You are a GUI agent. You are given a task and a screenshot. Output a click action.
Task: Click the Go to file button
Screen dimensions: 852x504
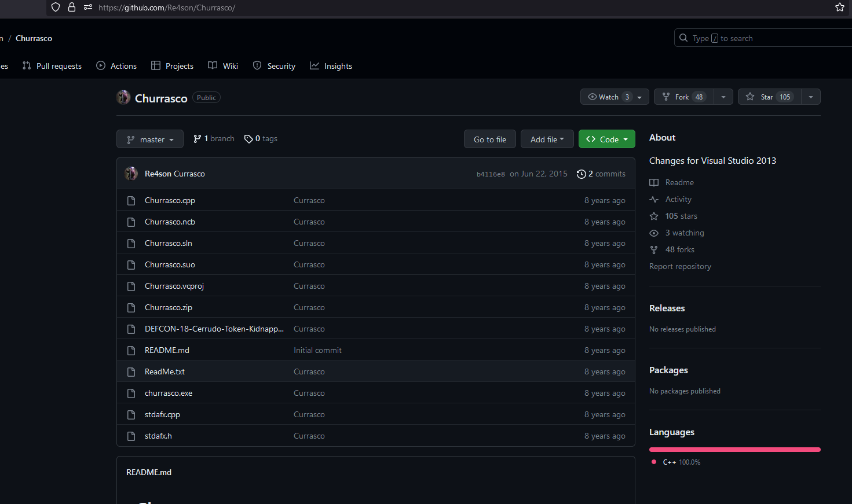point(490,139)
